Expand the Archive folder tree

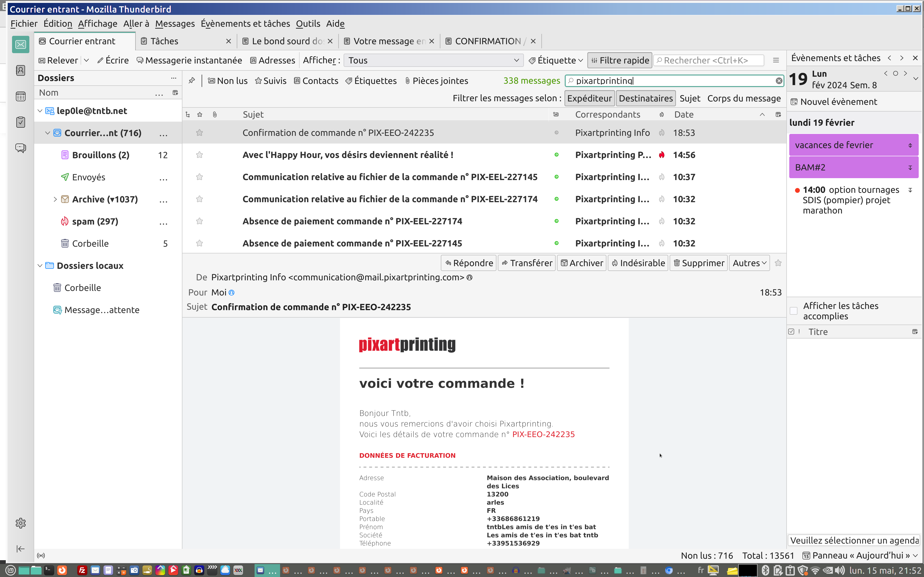(55, 199)
